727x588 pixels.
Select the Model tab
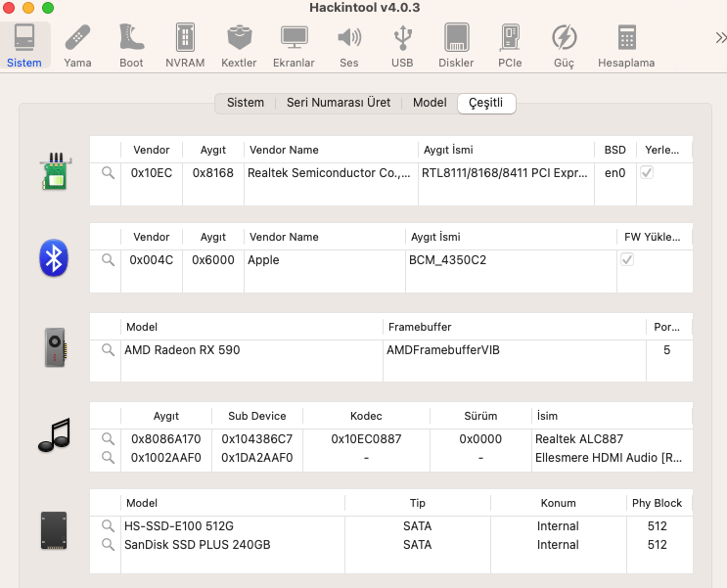[430, 103]
